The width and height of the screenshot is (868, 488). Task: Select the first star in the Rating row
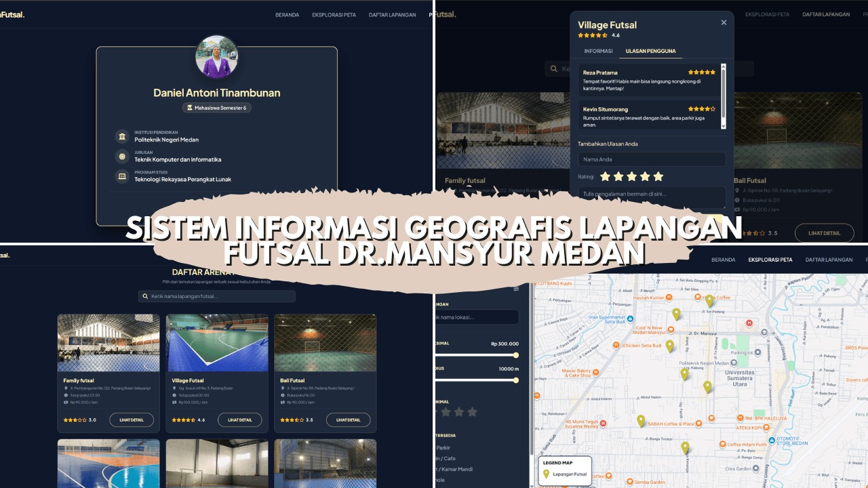606,176
